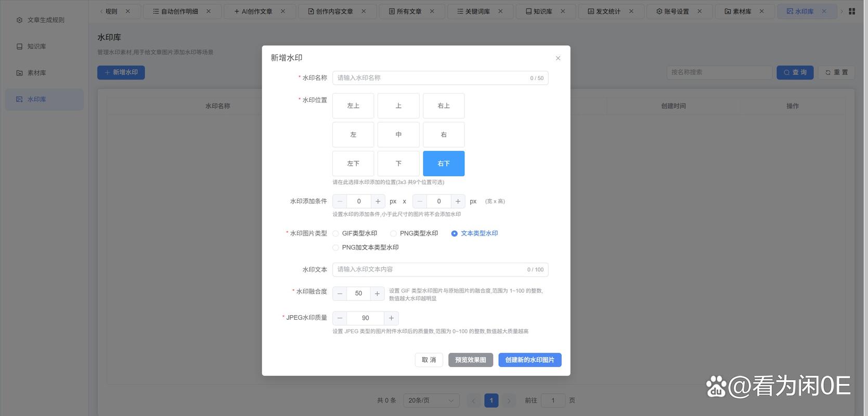Choose 中 watermark position
Screen dimensions: 868x416
[398, 135]
